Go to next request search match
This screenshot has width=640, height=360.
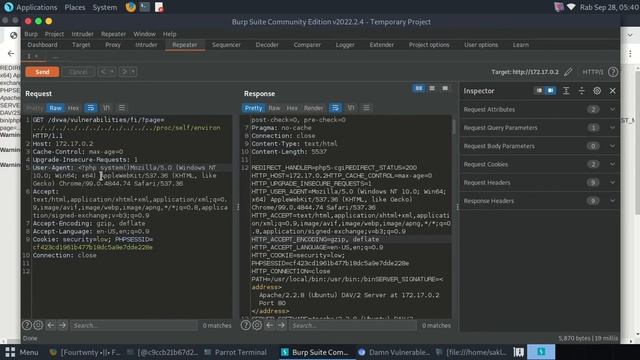[62, 325]
